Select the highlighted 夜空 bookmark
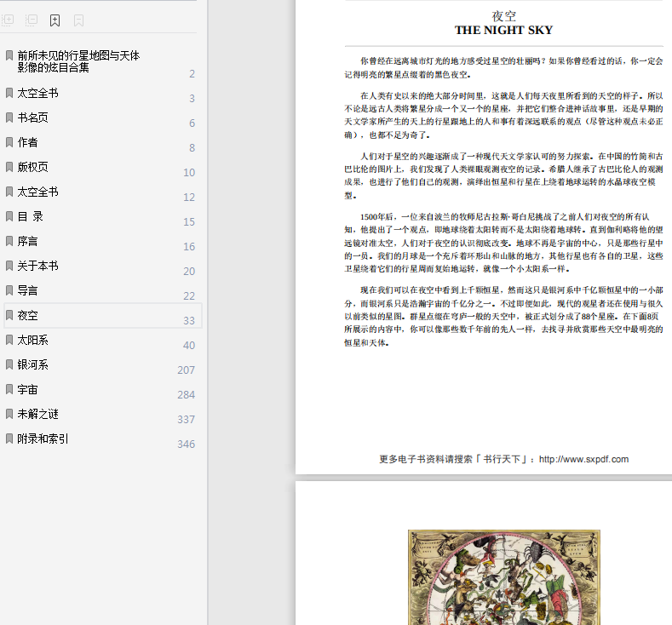The image size is (672, 625). pos(103,316)
